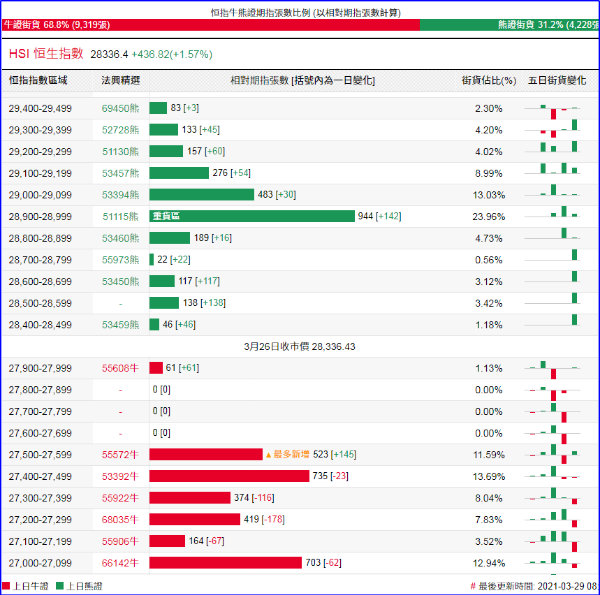The image size is (600, 595).
Task: Open bull warrant link 55922牛
Action: coord(120,498)
